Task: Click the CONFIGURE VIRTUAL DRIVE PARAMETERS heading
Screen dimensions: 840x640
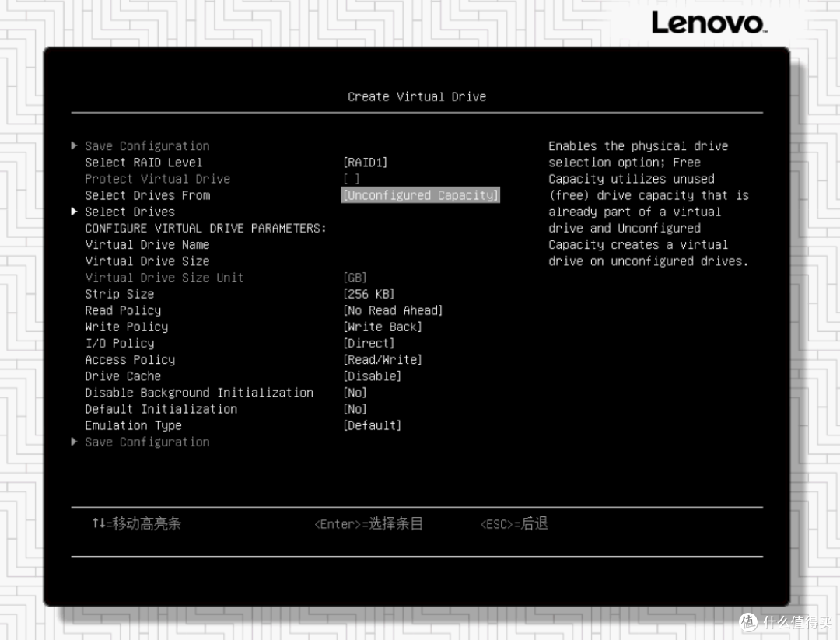Action: (x=205, y=228)
